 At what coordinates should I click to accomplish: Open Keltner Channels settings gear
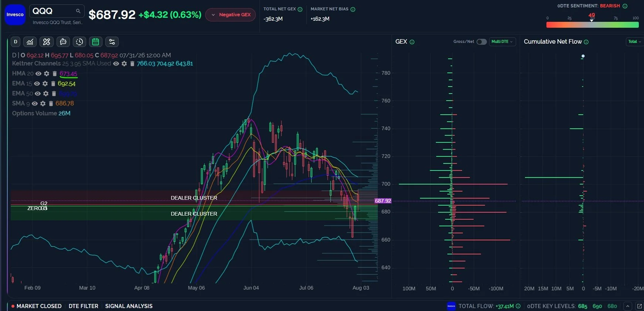[x=124, y=64]
